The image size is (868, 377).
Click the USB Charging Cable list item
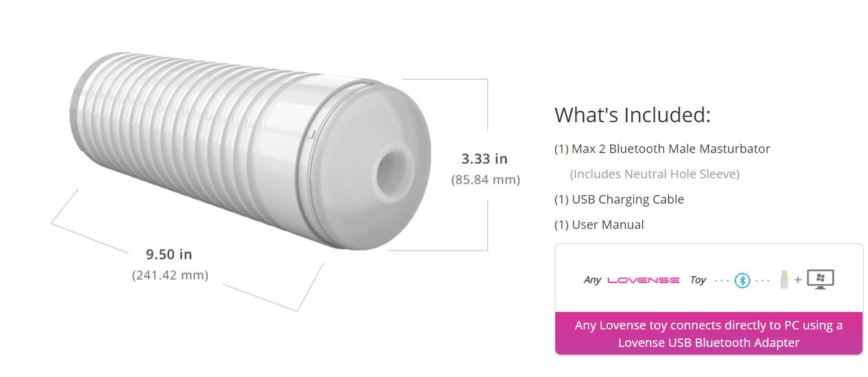point(619,199)
